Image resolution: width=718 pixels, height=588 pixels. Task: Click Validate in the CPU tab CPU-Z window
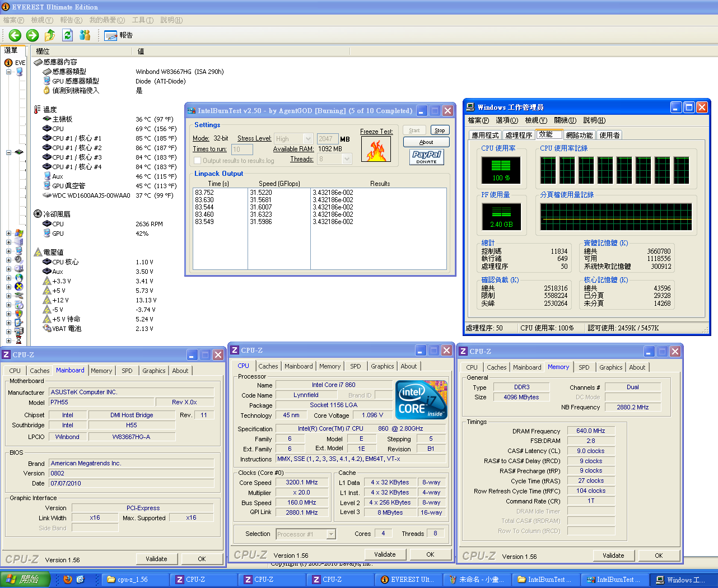[385, 554]
